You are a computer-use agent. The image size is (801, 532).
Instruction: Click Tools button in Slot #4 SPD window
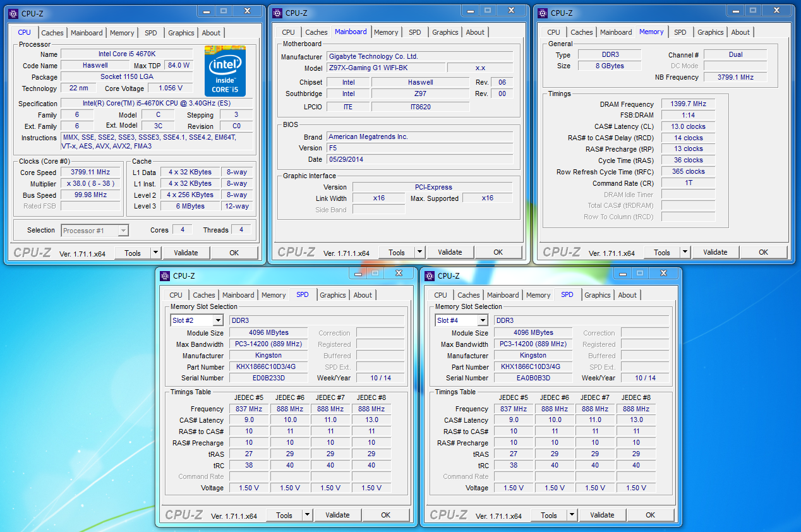click(549, 515)
